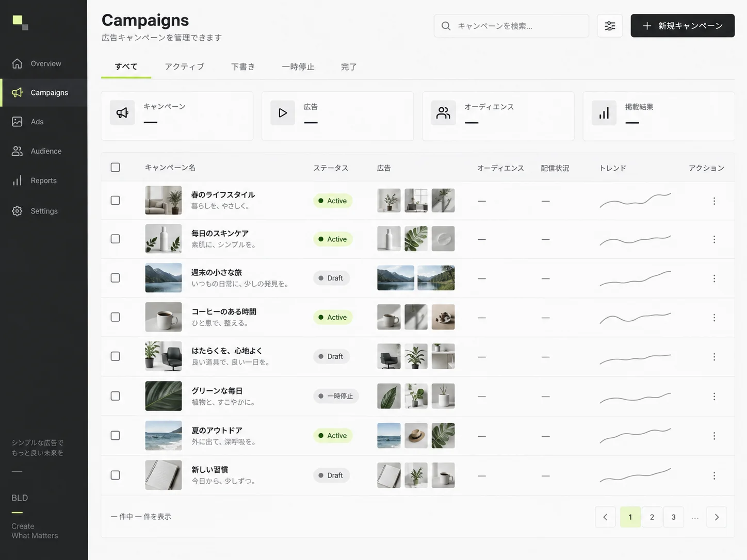Screen dimensions: 747x560
Task: Open the Overview home icon
Action: 17,63
